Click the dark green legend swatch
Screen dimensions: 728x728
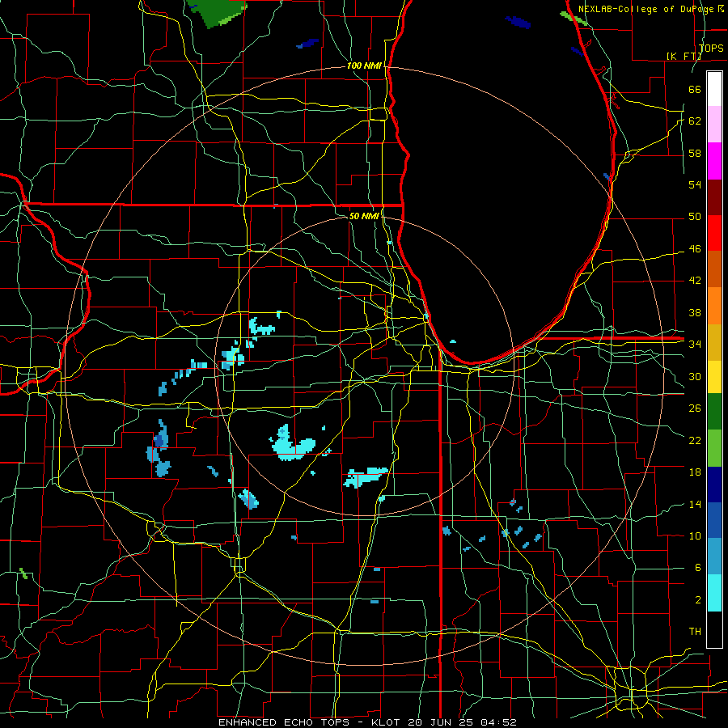click(x=714, y=412)
